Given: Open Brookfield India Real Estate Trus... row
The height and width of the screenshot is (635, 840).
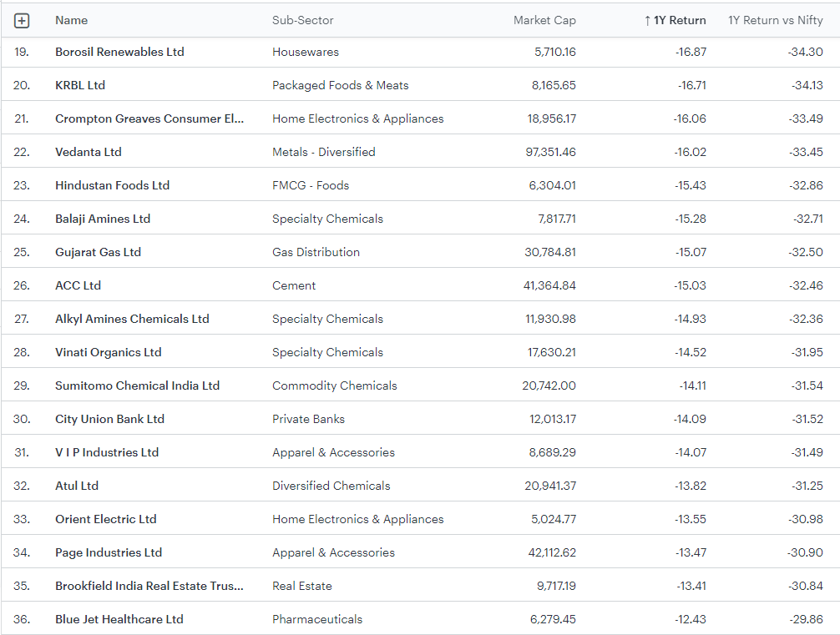Looking at the screenshot, I should 149,586.
